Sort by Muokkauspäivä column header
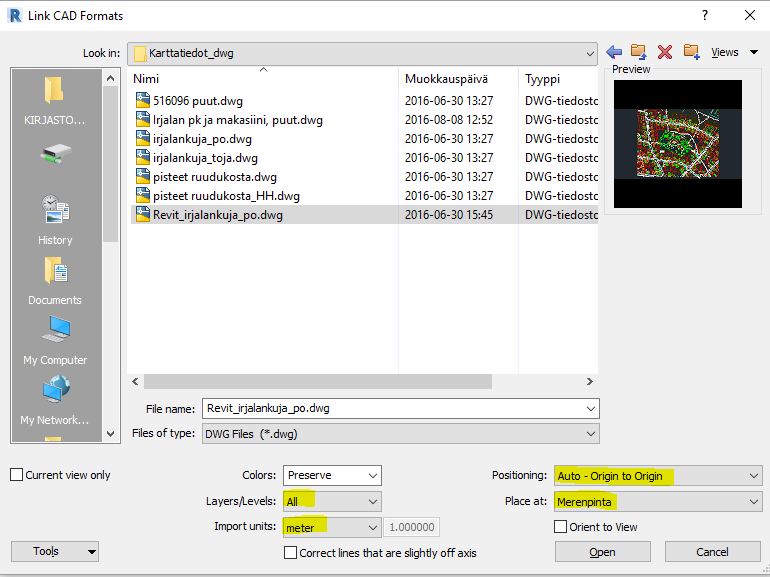Screen dimensions: 770x577 [459, 79]
